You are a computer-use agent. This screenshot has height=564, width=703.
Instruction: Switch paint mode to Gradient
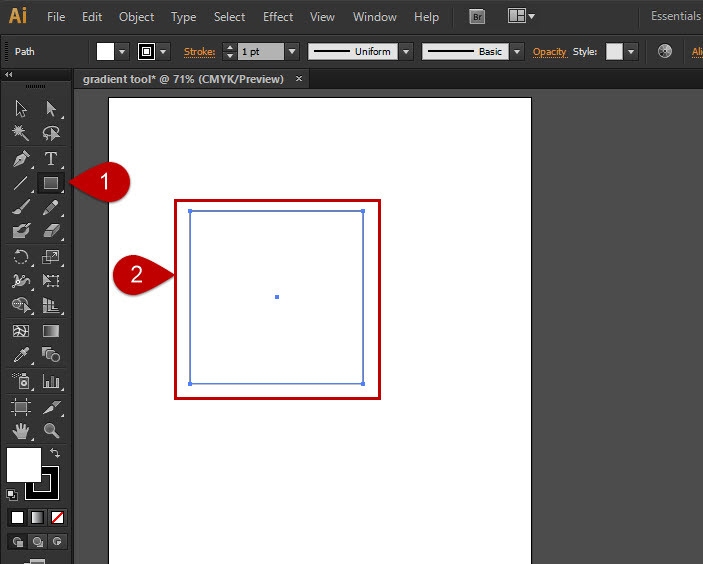37,517
